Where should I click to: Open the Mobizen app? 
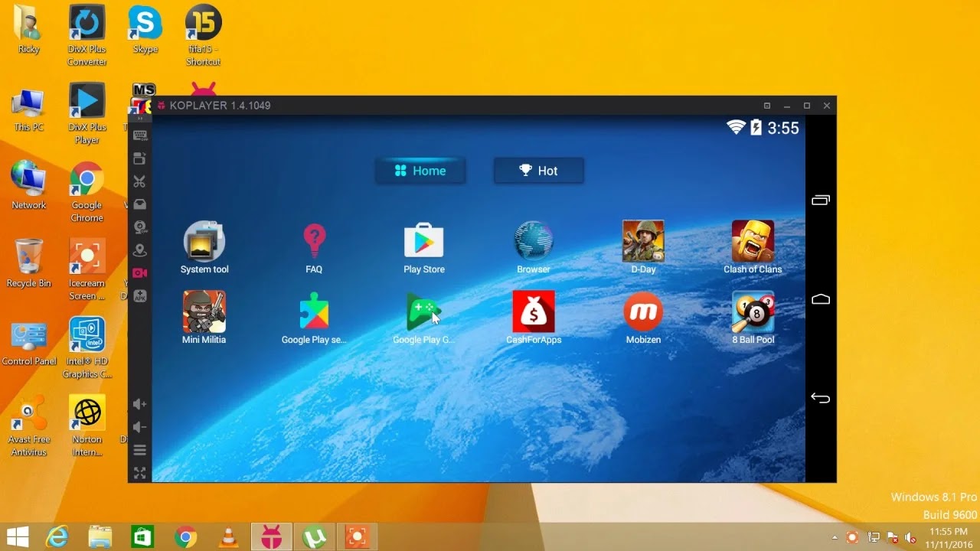643,317
